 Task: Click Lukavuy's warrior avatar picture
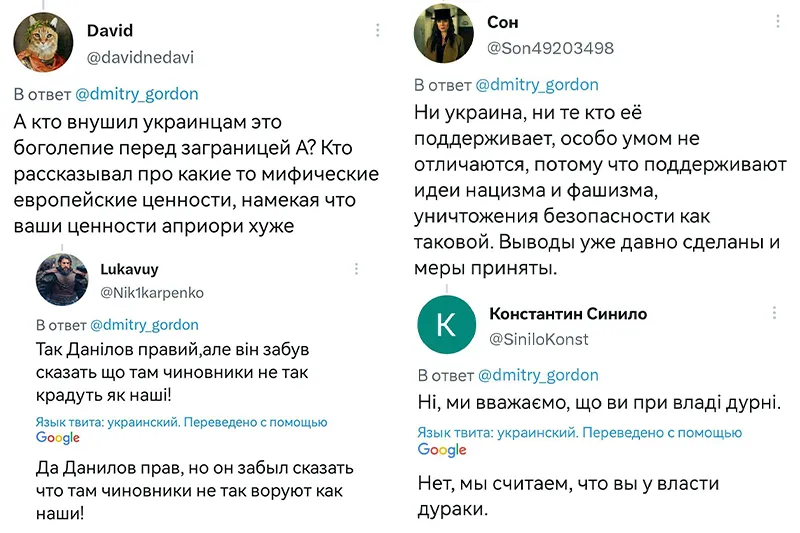pos(62,280)
